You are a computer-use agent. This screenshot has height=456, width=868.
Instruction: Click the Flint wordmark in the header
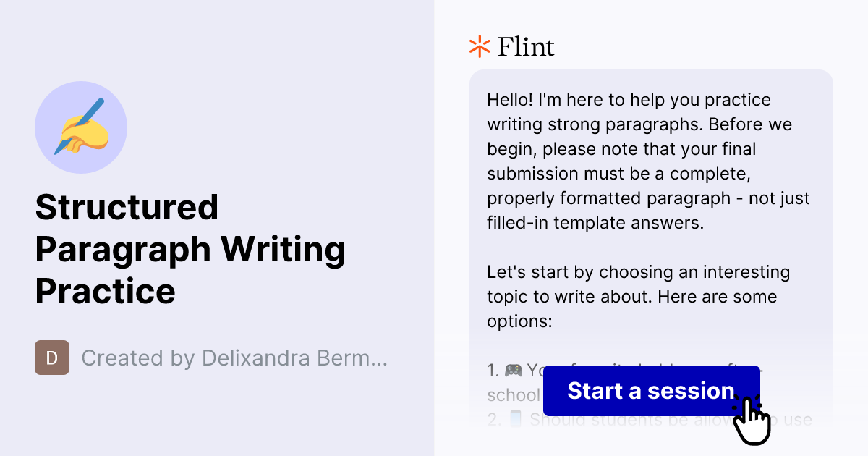click(x=526, y=46)
